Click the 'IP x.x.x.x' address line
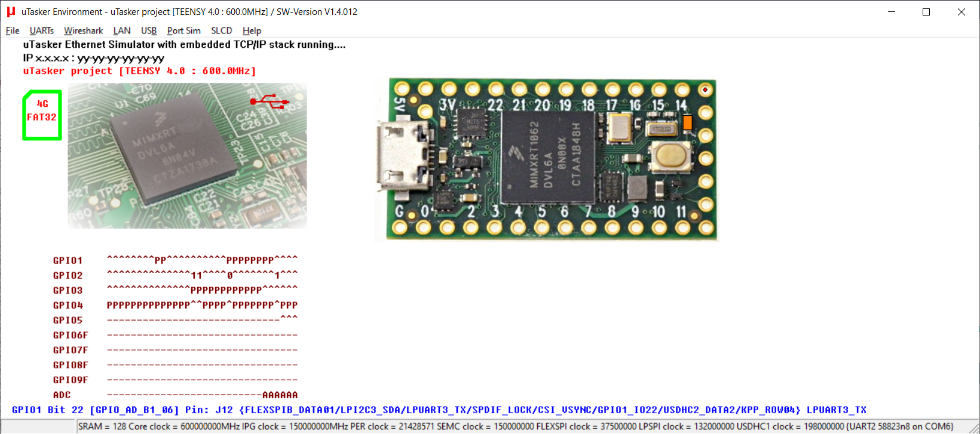The width and height of the screenshot is (980, 434). click(x=93, y=58)
